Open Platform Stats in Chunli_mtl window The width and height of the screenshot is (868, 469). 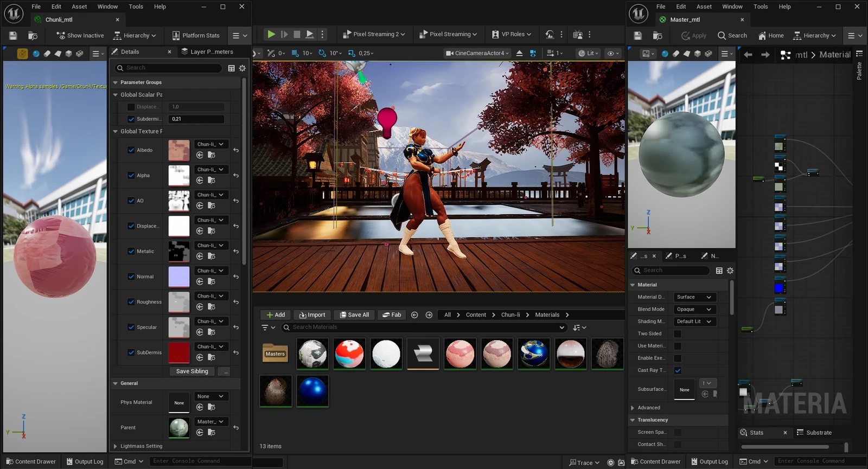pyautogui.click(x=196, y=35)
